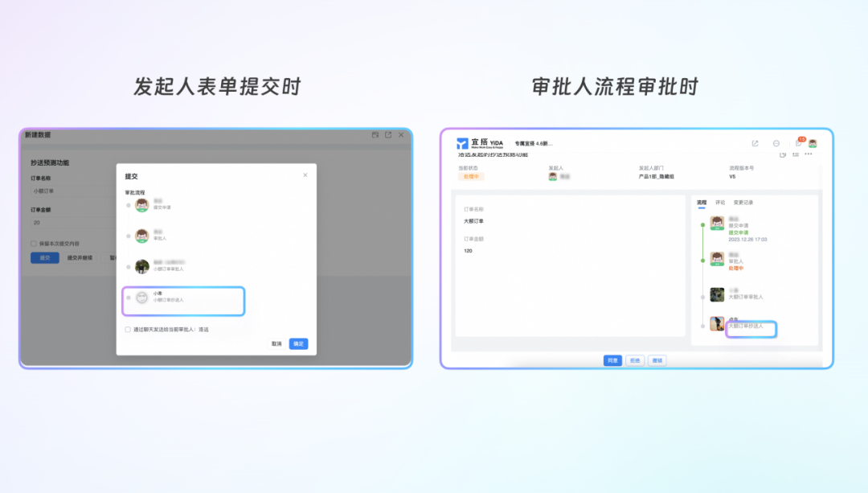Click the 确定 button in 提交 dialog
The width and height of the screenshot is (868, 493).
pos(298,344)
